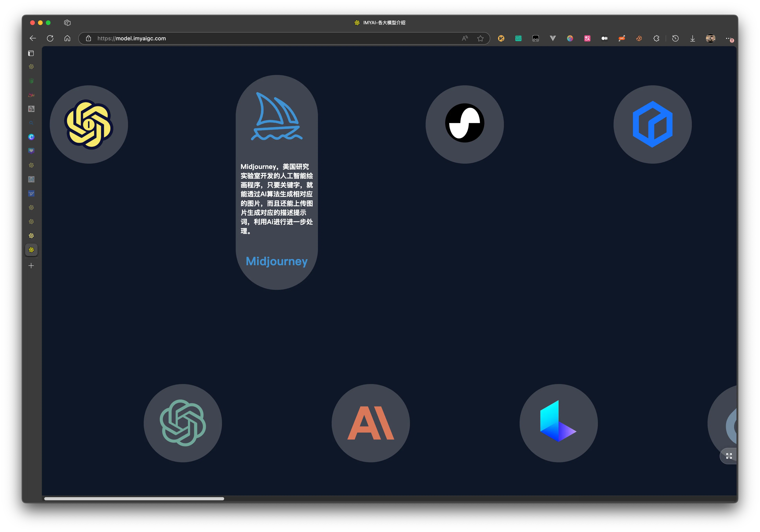Screen dimensions: 760x532
Task: Open the pink translate extension
Action: [x=587, y=38]
